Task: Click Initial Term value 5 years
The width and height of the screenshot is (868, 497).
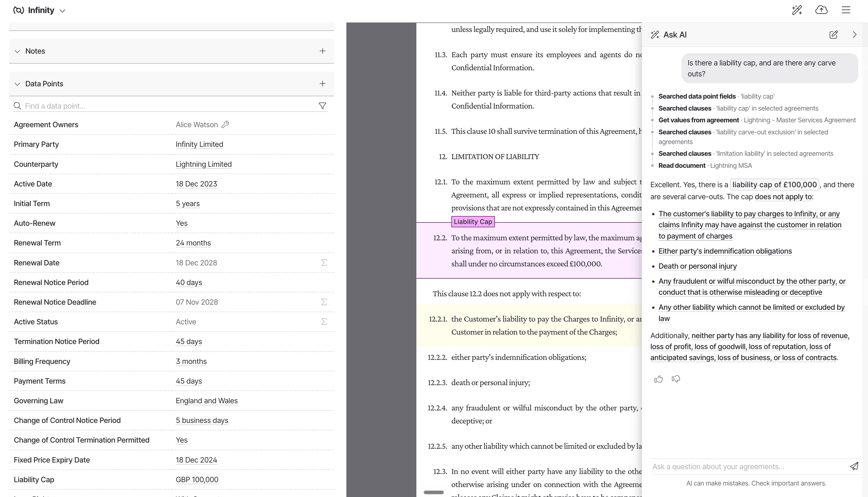Action: pyautogui.click(x=187, y=204)
